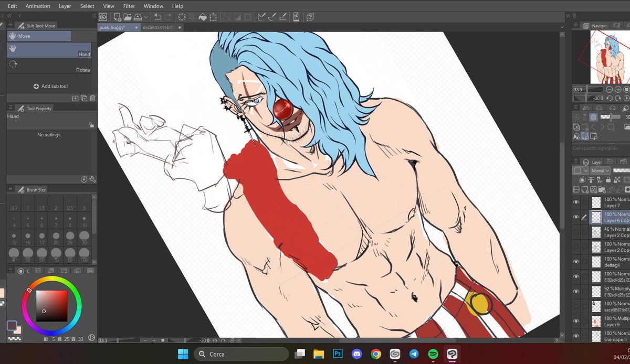Select brush size 12 preset

[x=14, y=238]
